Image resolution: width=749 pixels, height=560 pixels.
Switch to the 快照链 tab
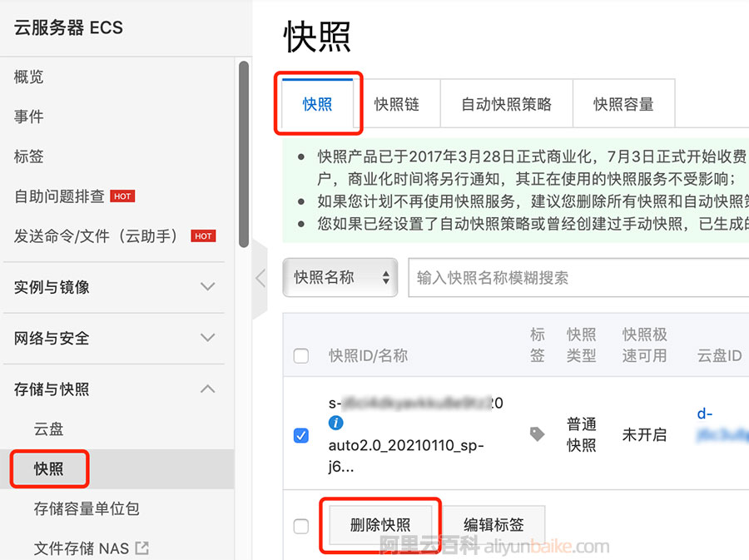[x=396, y=104]
